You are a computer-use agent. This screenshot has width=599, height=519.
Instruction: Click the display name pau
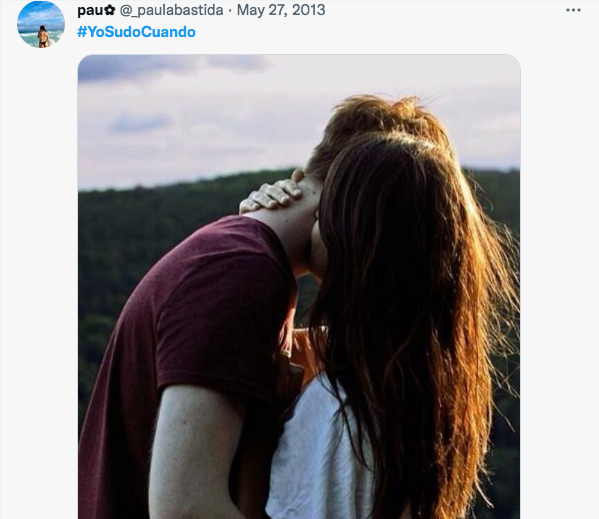coord(91,11)
